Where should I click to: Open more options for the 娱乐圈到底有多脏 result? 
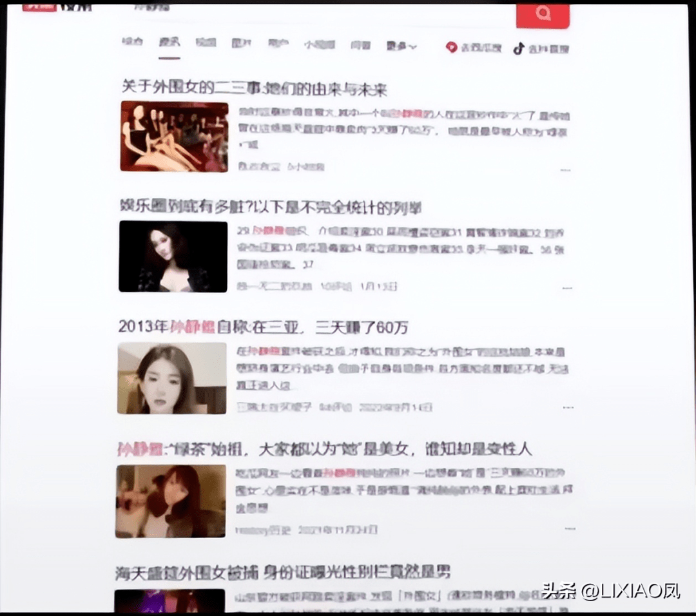point(567,288)
